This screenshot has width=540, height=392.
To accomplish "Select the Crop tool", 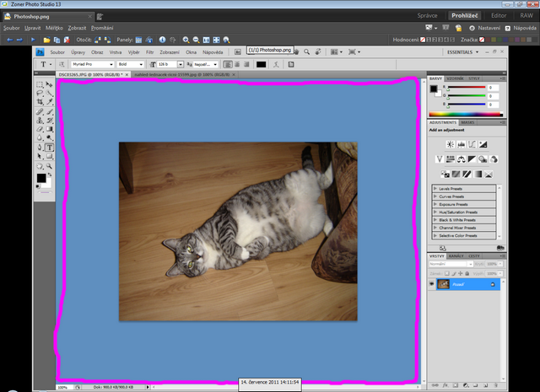I will click(40, 101).
